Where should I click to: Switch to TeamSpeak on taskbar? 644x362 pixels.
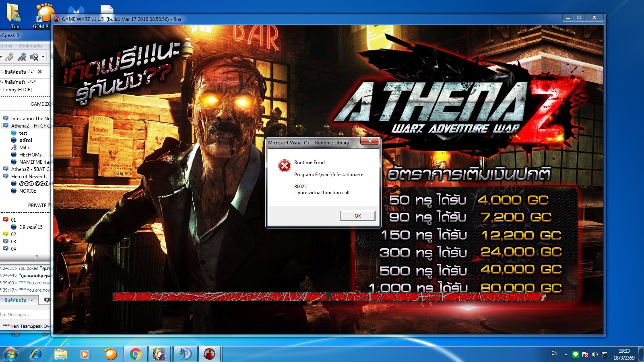coord(185,354)
